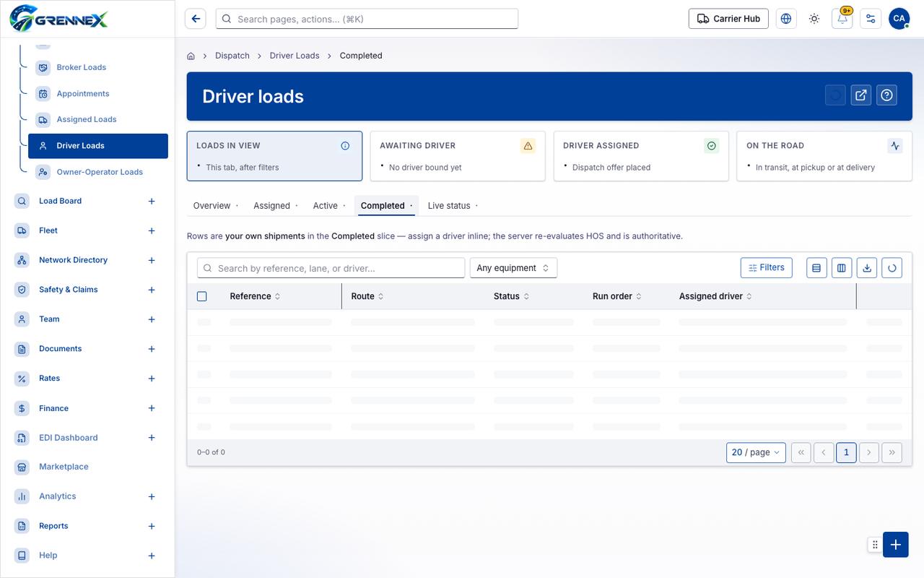Viewport: 924px width, 578px height.
Task: Download the table via export icon
Action: pos(867,268)
